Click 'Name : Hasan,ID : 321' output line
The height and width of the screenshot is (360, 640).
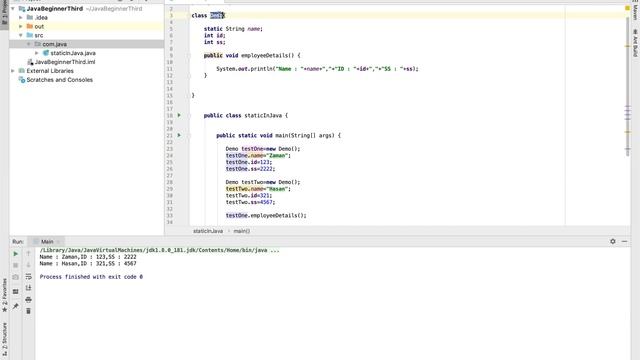(x=88, y=264)
